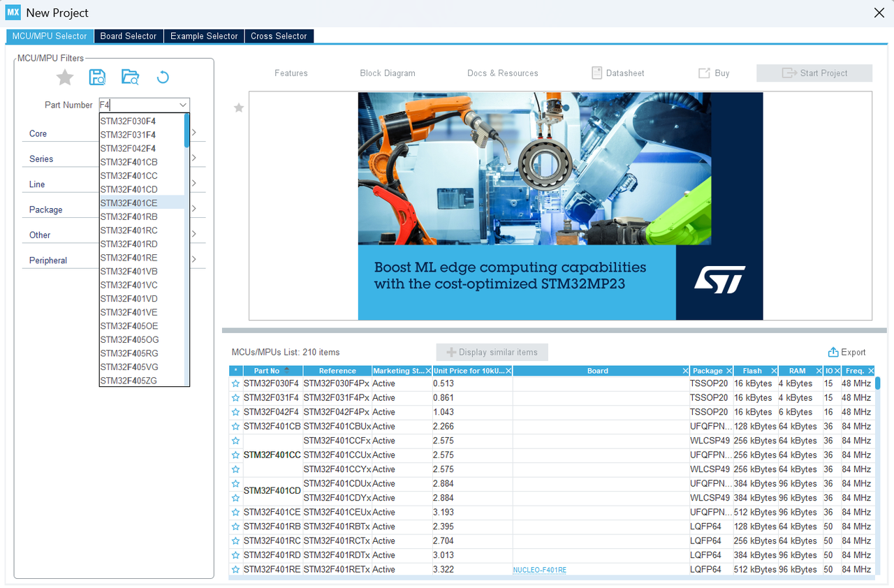Click the star icon left of the banner
894x588 pixels.
point(239,108)
